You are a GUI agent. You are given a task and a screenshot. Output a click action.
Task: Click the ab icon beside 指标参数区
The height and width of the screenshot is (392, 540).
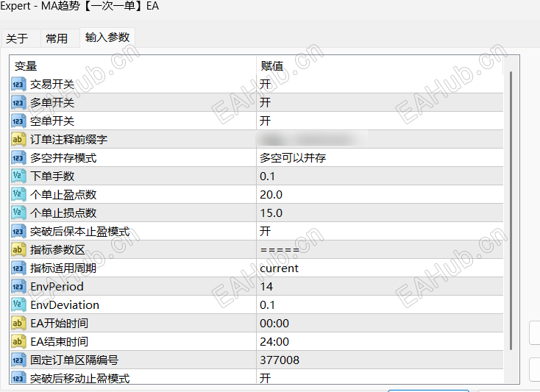point(18,250)
